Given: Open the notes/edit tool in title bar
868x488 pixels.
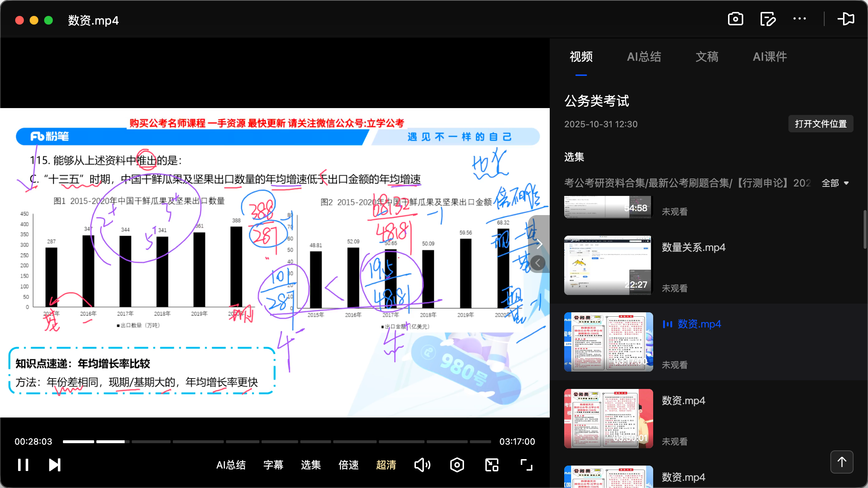Looking at the screenshot, I should click(768, 19).
